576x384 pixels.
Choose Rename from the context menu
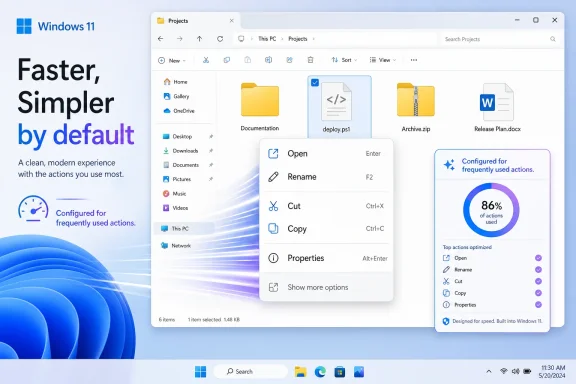[x=326, y=177]
